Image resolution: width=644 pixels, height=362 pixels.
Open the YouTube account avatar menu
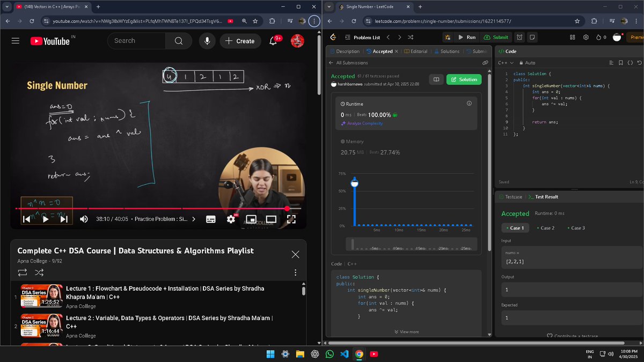[x=297, y=41]
